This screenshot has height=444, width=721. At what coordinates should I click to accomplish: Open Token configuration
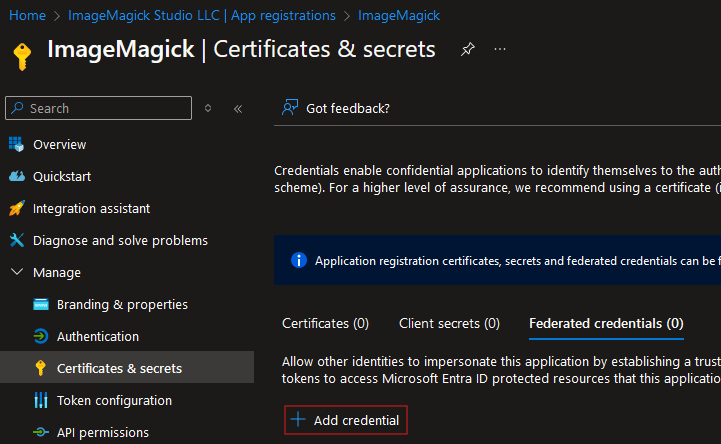click(x=114, y=401)
